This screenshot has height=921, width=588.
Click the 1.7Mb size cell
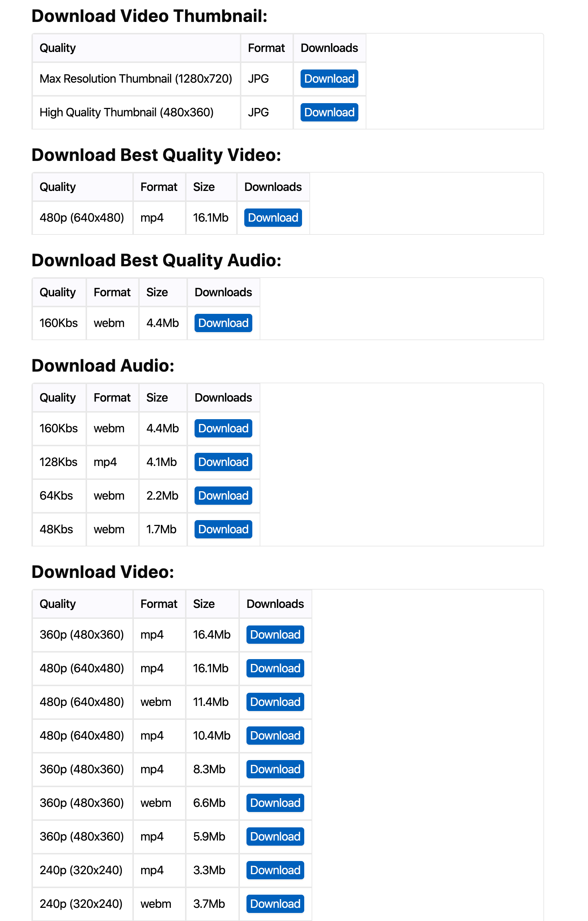[x=163, y=529]
